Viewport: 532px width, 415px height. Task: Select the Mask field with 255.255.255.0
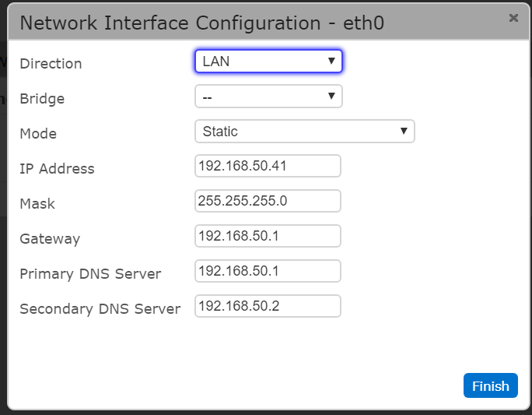(268, 202)
